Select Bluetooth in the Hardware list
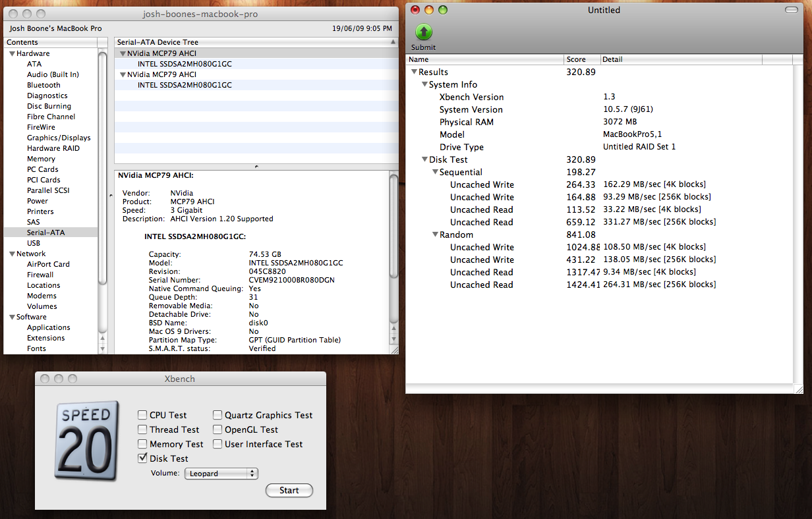This screenshot has width=812, height=519. coord(43,85)
